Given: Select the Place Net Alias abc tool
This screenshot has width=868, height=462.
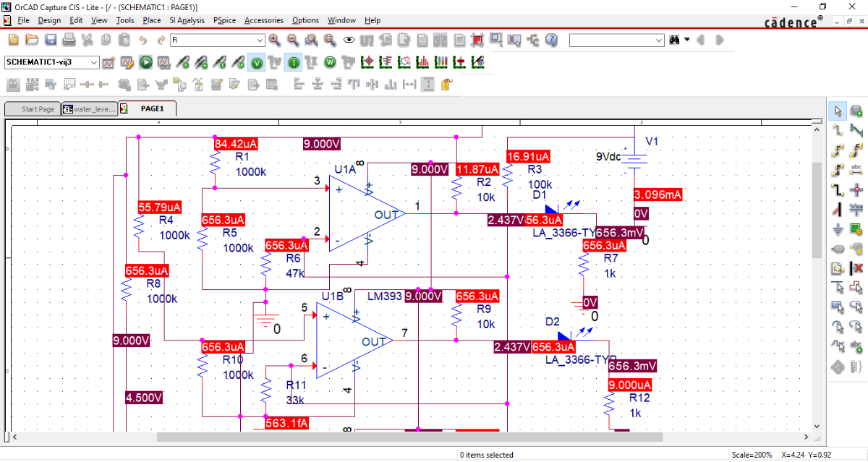Looking at the screenshot, I should [857, 170].
